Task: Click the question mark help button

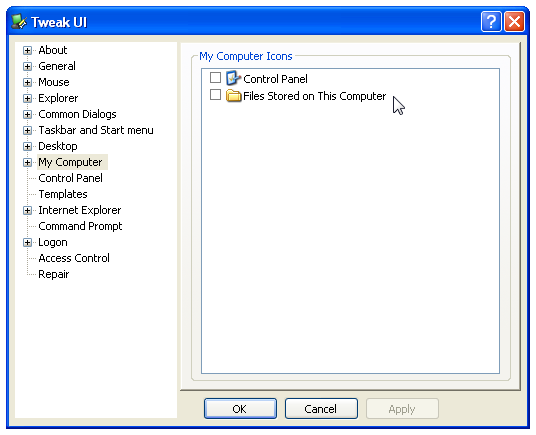Action: pos(491,22)
